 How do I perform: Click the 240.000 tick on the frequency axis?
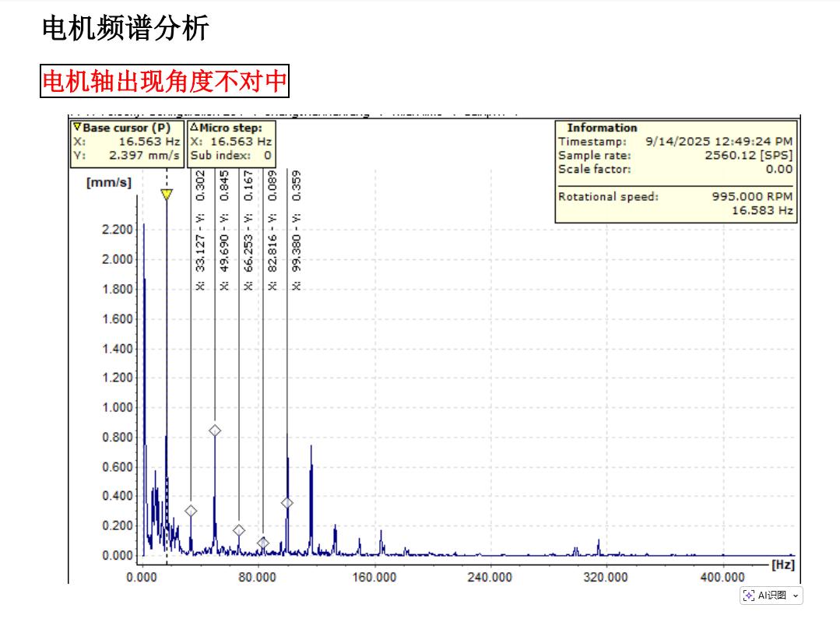(x=490, y=578)
